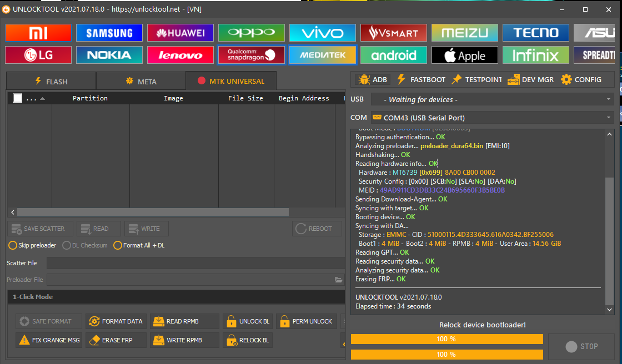Click SAVE SCATTER button

(41, 229)
